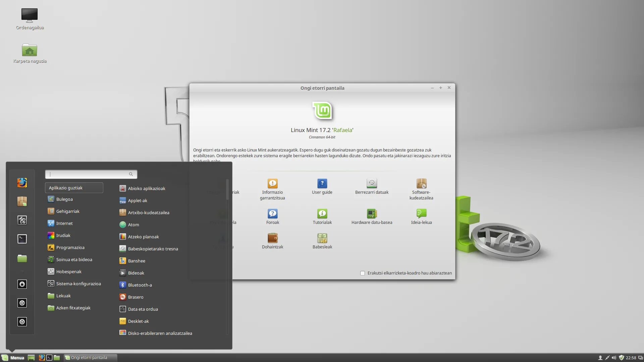Click the lock screen icon in menu
The height and width of the screenshot is (362, 644).
(x=22, y=284)
